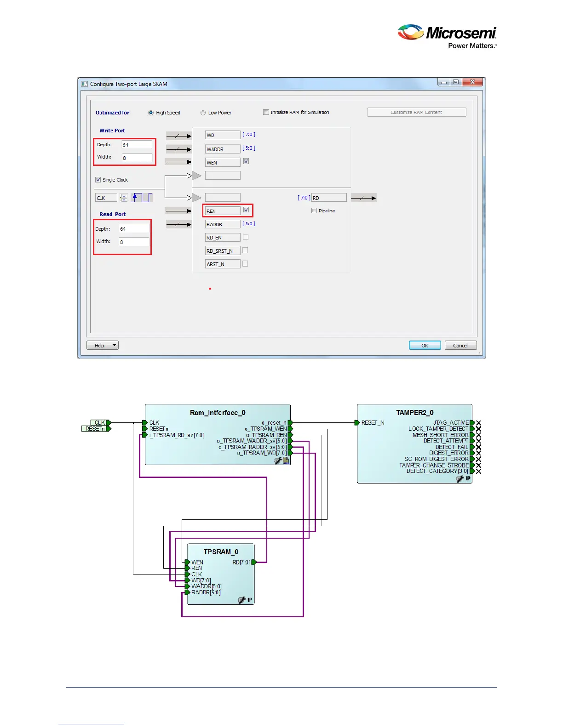Enable Initialize RAM for Simulation
The width and height of the screenshot is (563, 728).
point(266,112)
